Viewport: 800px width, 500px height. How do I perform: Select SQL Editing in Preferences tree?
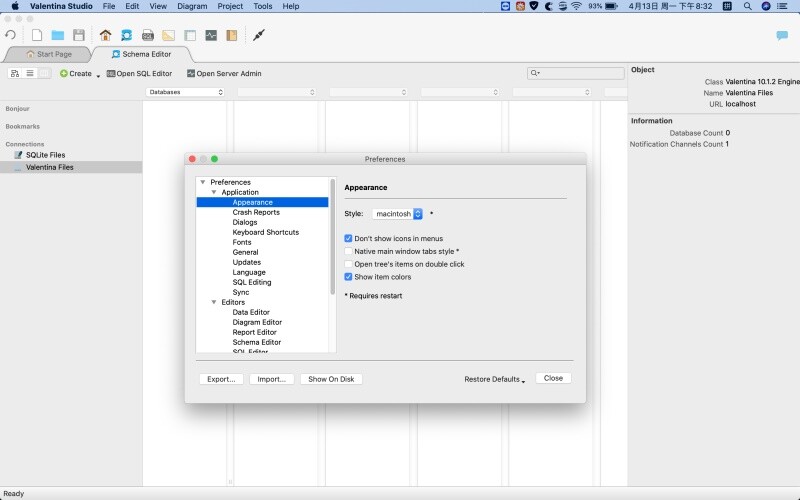point(252,282)
